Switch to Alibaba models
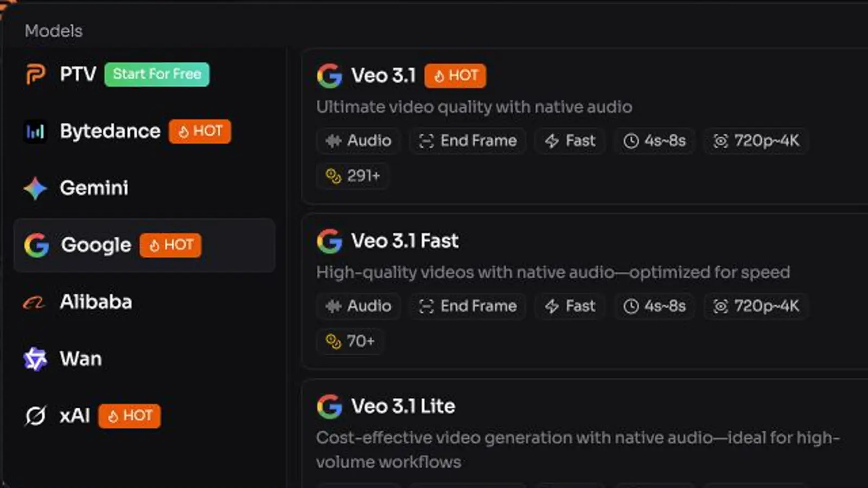The height and width of the screenshot is (488, 868). pos(144,302)
